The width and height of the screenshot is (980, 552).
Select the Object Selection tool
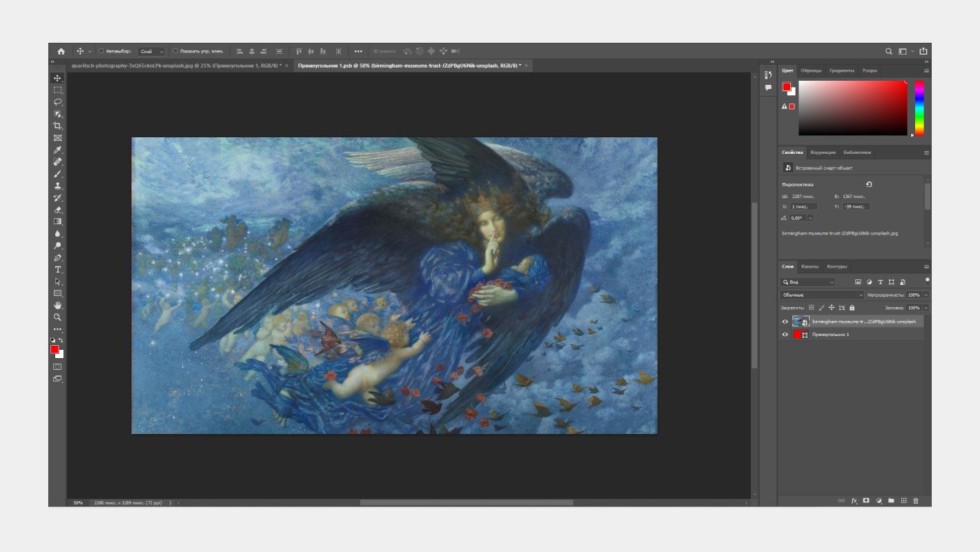click(58, 114)
